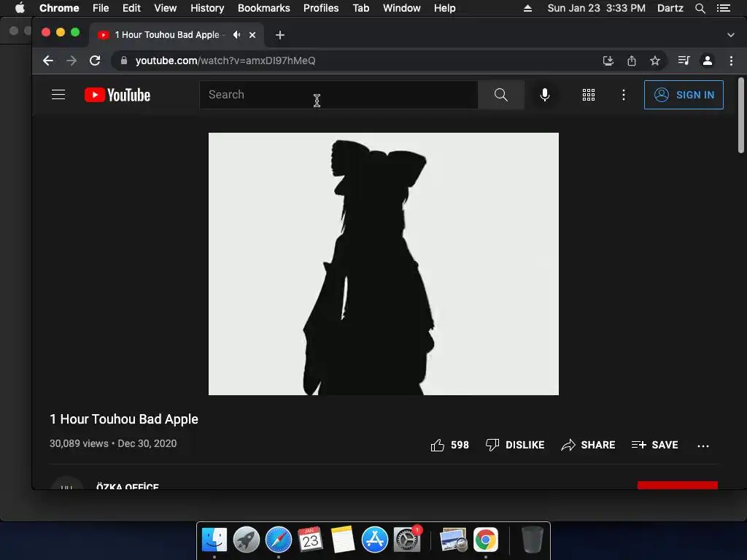747x560 pixels.
Task: Open Chrome's three-dot customize menu
Action: pyautogui.click(x=731, y=61)
